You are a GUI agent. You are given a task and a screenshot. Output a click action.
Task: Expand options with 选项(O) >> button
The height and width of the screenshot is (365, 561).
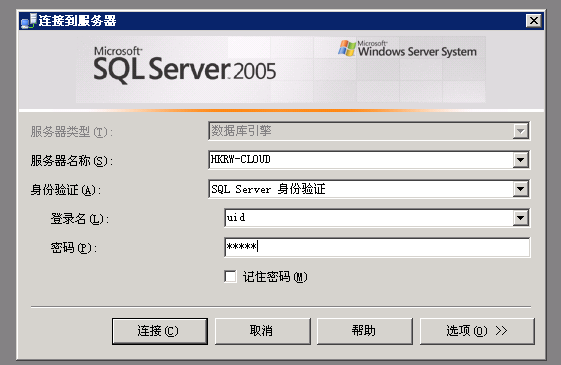[477, 331]
